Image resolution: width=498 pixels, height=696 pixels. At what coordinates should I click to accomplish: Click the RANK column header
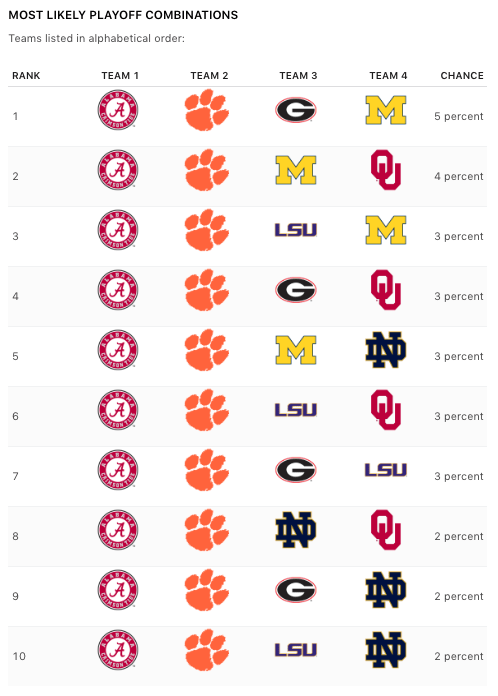[x=26, y=75]
